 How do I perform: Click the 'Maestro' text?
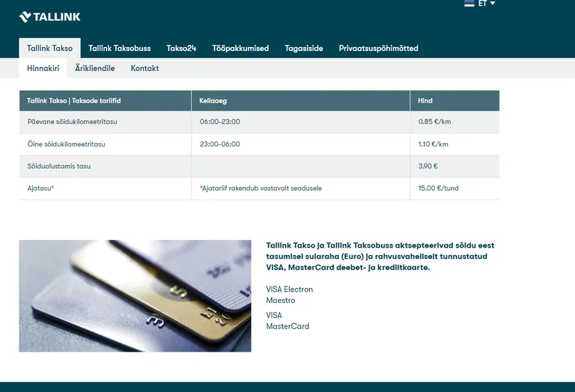[x=281, y=301]
